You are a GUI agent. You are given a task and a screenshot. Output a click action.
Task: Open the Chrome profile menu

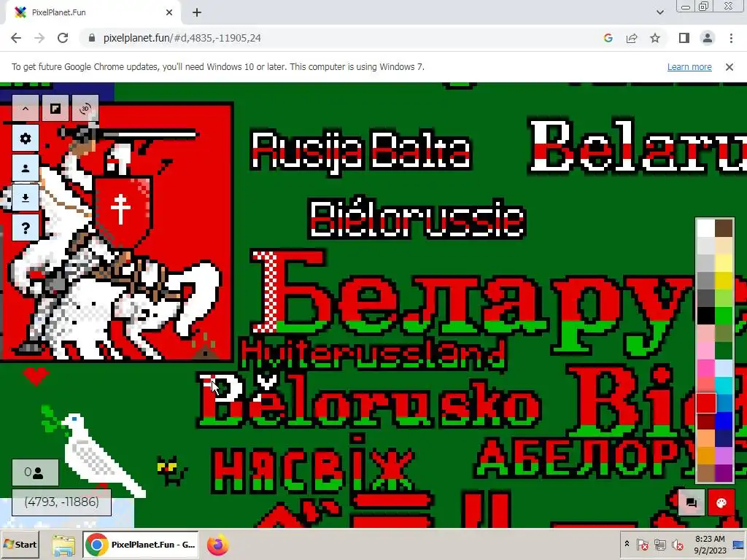(708, 38)
